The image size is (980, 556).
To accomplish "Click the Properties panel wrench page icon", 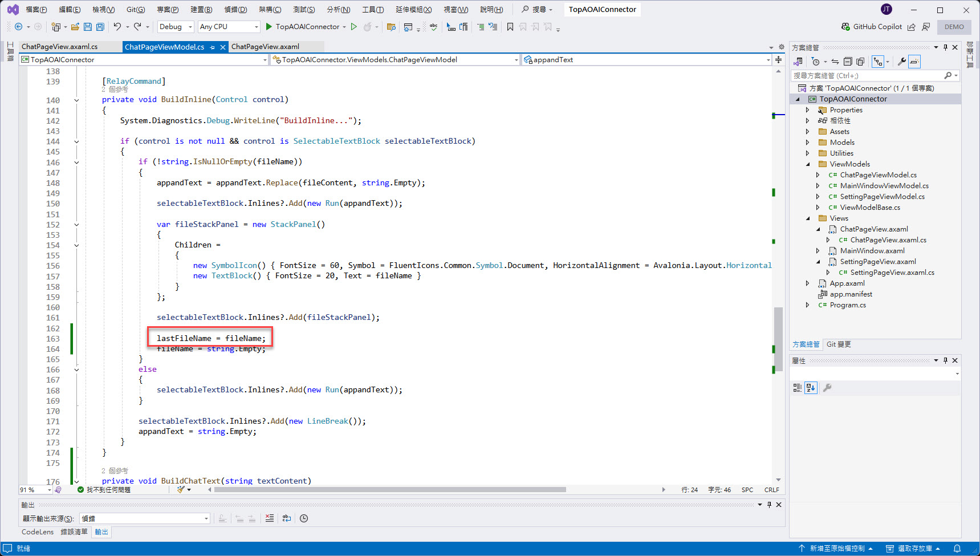I will [x=827, y=388].
